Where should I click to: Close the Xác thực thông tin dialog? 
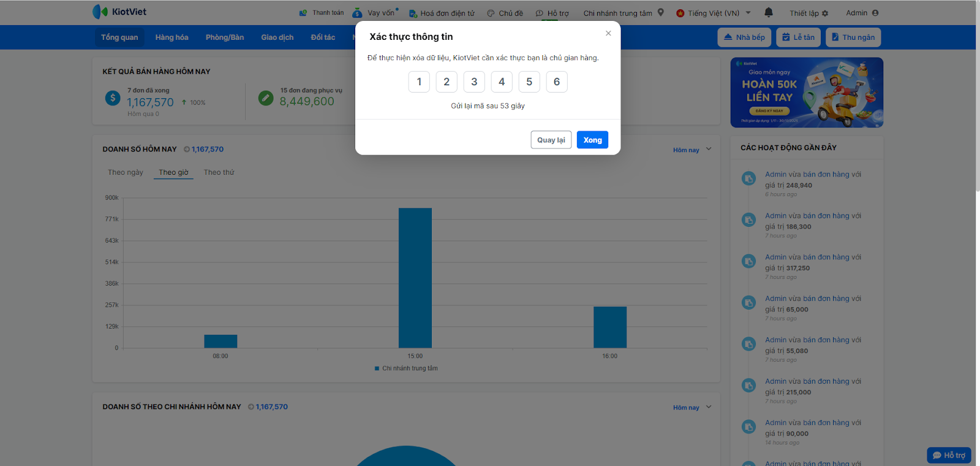pos(608,33)
